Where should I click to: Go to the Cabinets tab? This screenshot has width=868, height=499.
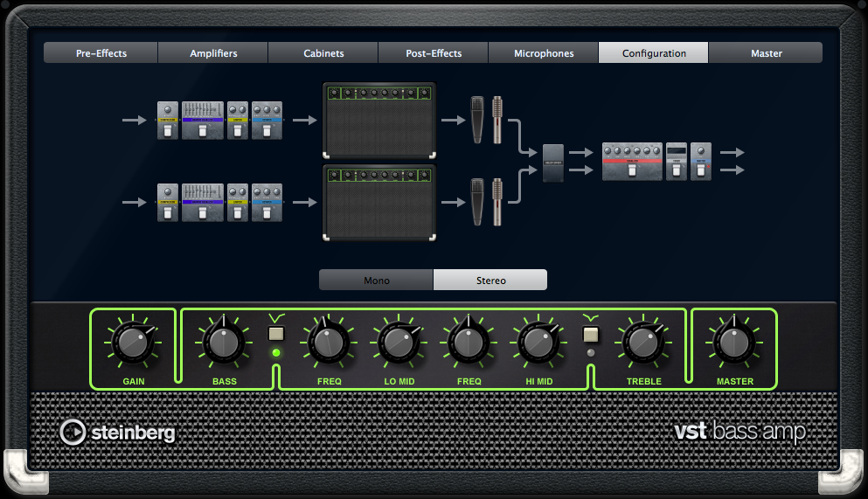click(323, 53)
